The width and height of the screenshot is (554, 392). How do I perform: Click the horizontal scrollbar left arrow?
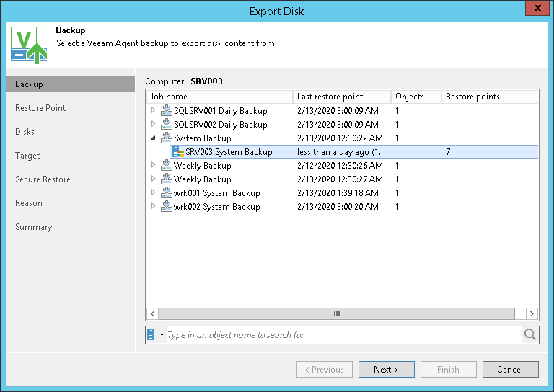(x=153, y=313)
